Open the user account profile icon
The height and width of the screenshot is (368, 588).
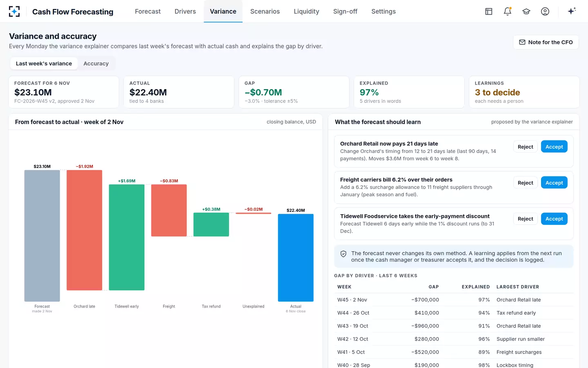coord(545,11)
